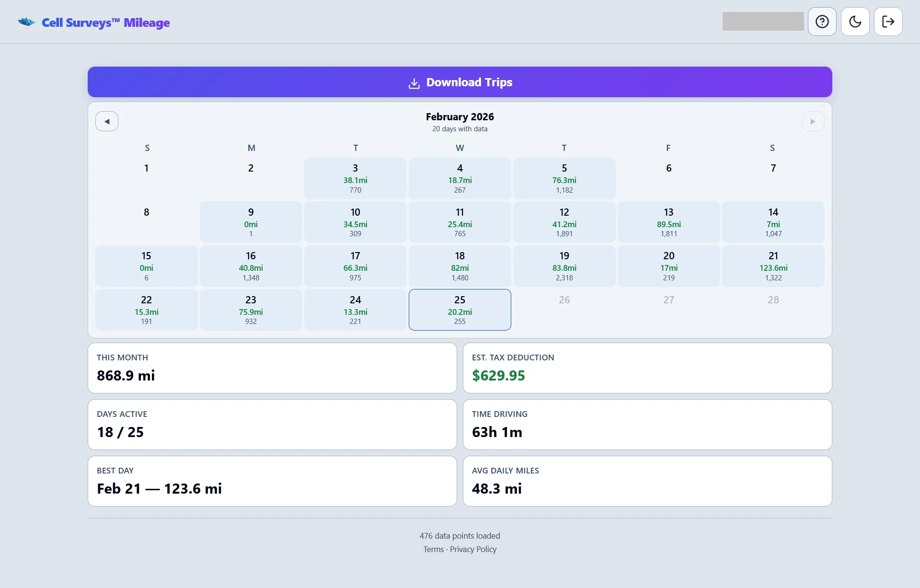
Task: Open the Privacy Policy link
Action: pos(473,549)
